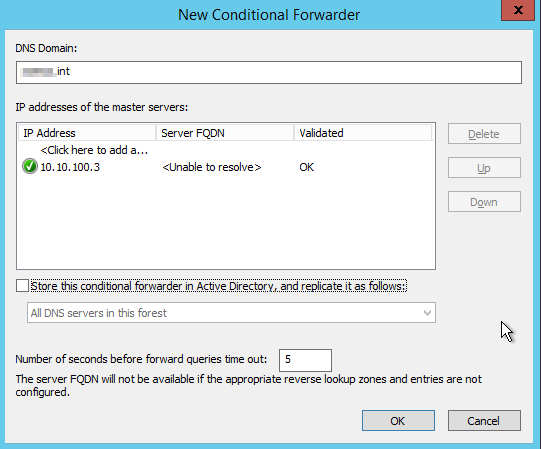Click the Server FQDN column header
Image resolution: width=541 pixels, height=449 pixels.
(x=225, y=133)
